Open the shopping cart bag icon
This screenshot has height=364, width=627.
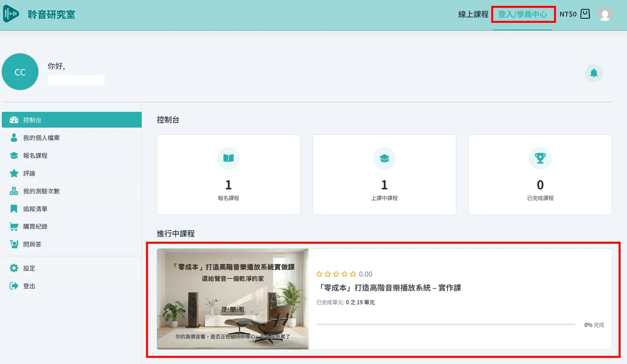tap(585, 14)
